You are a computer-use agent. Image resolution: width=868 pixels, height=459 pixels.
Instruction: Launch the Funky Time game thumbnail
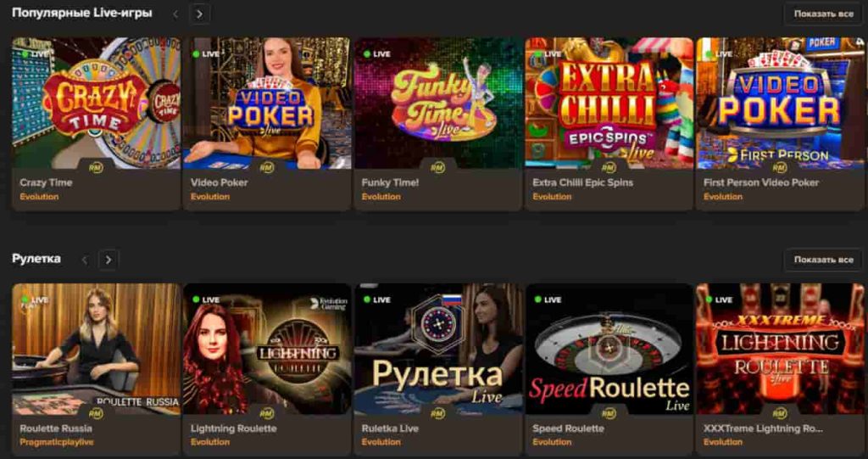(x=438, y=104)
